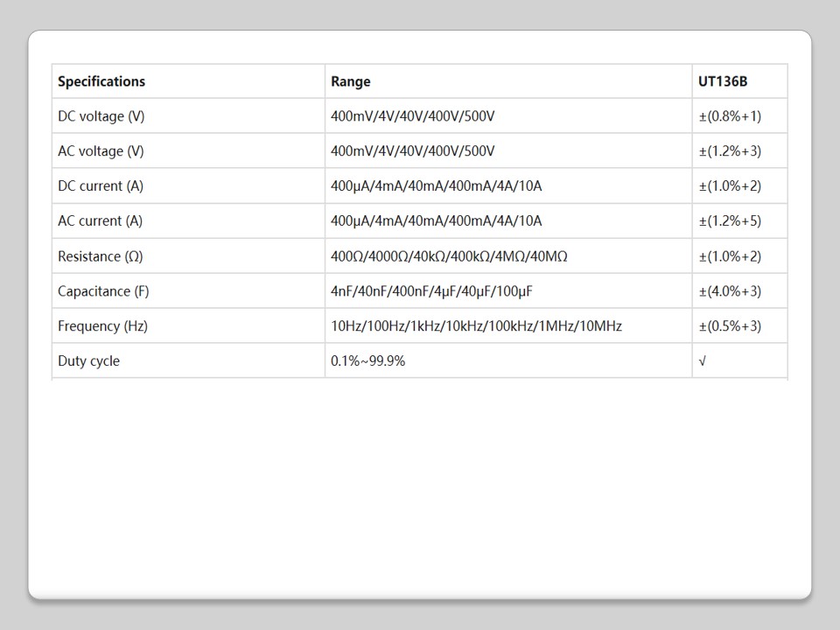Click the ±(0.8%+1) accuracy value
This screenshot has width=840, height=630.
click(730, 116)
